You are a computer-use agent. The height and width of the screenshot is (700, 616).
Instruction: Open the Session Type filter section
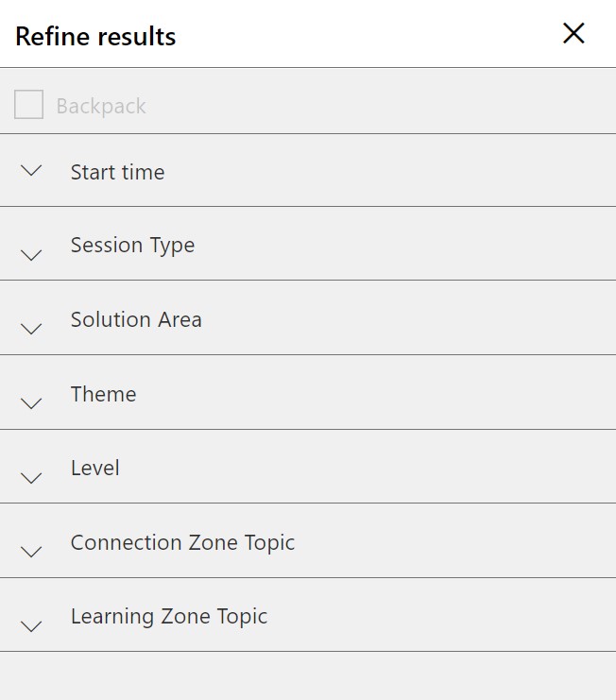[132, 245]
